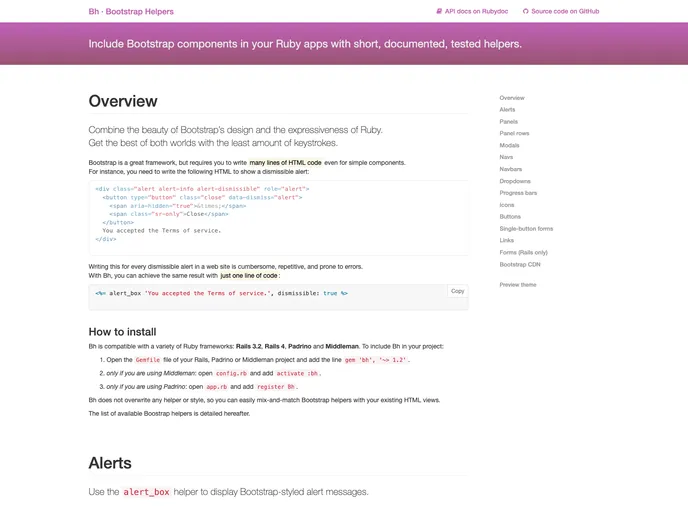Navigate to Icons section
688x512 pixels.
point(507,205)
